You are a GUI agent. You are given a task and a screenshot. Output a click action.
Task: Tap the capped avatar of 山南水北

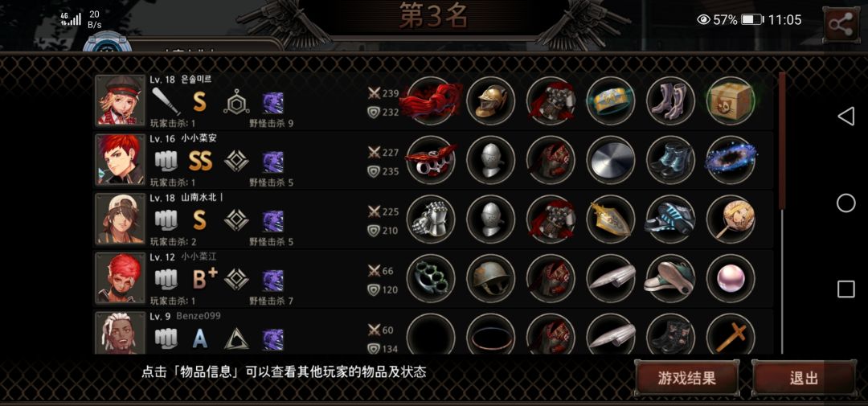click(120, 219)
